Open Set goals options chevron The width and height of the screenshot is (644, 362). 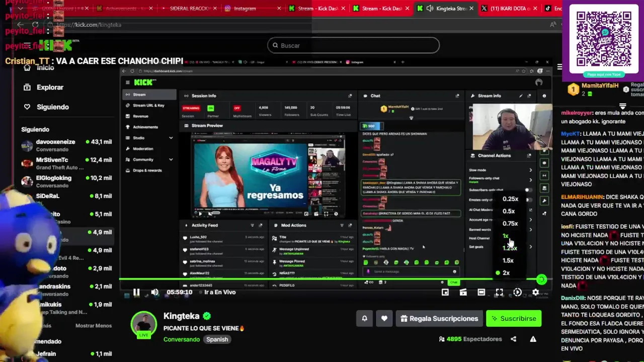click(530, 247)
